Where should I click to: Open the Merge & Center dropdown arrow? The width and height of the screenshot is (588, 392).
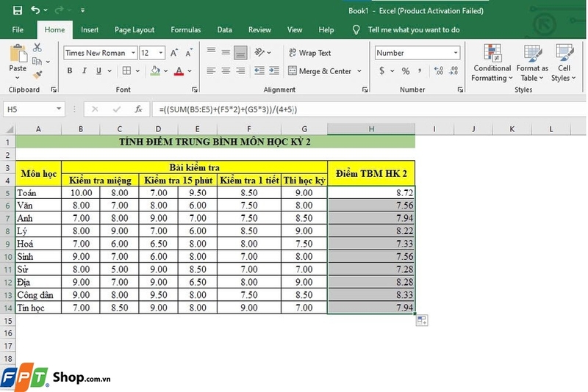point(359,71)
